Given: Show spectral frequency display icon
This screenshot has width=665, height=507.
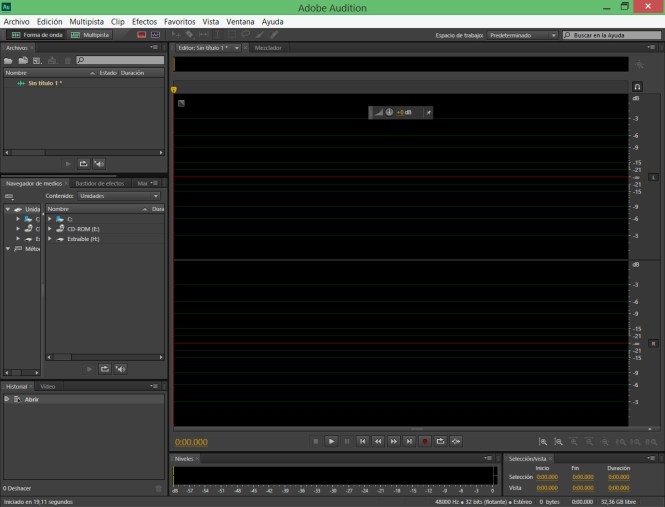Looking at the screenshot, I should (142, 35).
